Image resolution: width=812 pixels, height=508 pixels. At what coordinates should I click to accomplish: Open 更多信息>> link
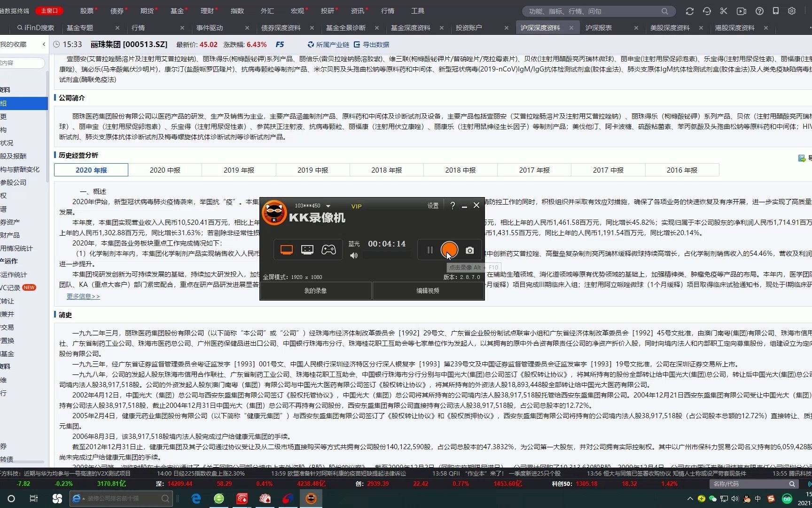pos(83,296)
